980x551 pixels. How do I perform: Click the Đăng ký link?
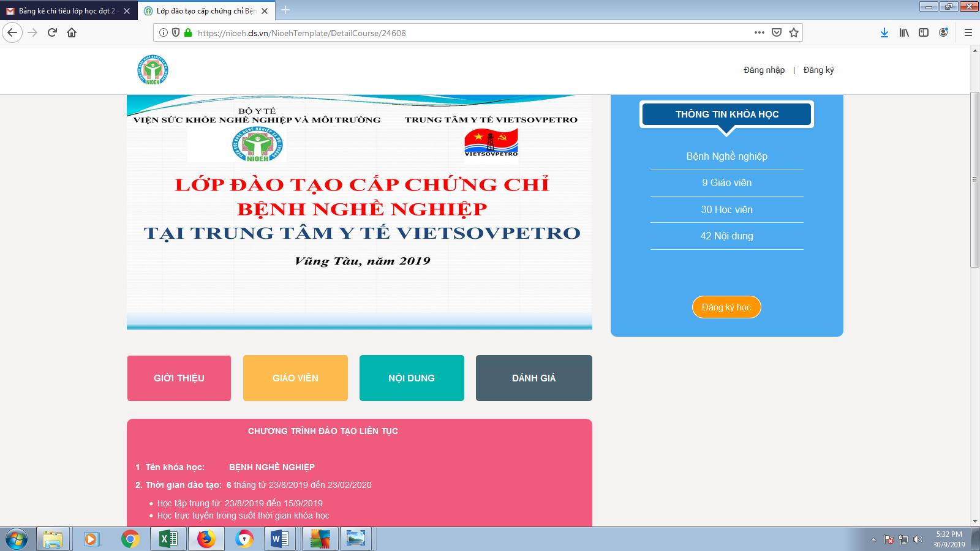click(x=818, y=70)
